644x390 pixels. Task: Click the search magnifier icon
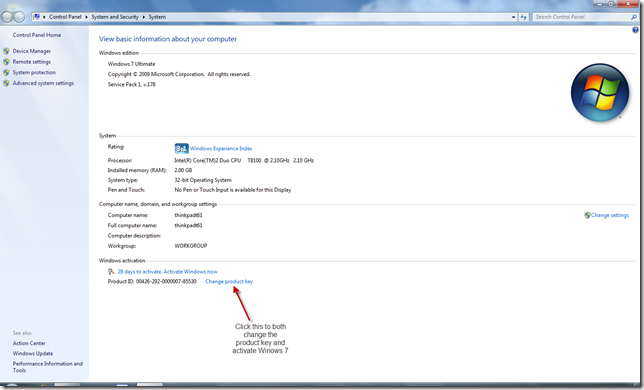click(633, 17)
